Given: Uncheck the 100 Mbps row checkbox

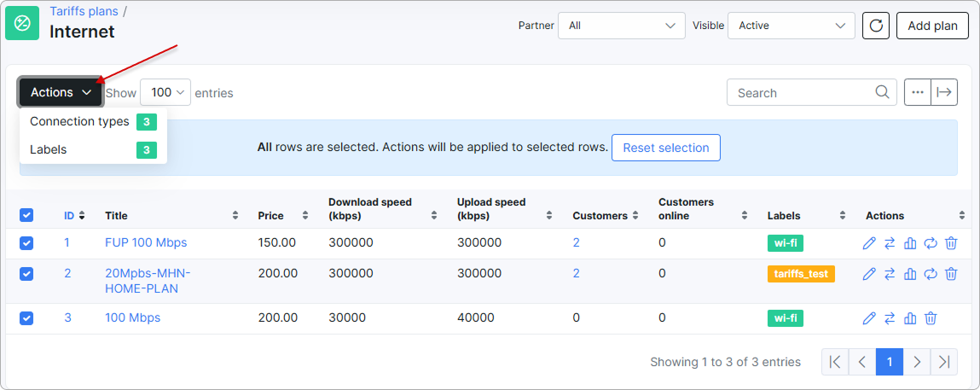Looking at the screenshot, I should [x=26, y=319].
